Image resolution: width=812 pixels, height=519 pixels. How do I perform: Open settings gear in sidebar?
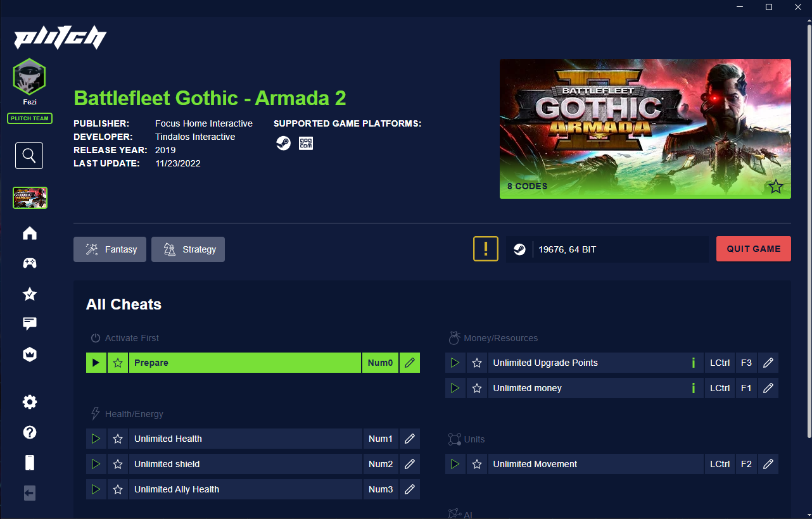(x=30, y=403)
